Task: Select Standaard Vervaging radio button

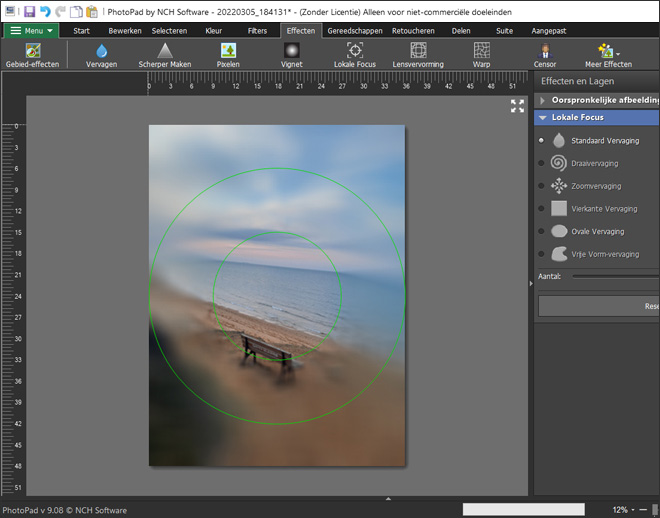Action: [x=541, y=141]
